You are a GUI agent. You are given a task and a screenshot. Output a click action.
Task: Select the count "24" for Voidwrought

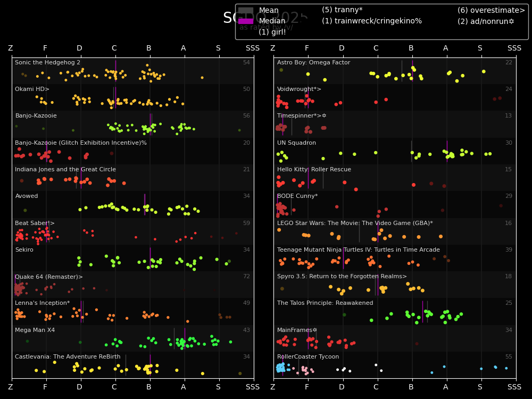coord(509,89)
